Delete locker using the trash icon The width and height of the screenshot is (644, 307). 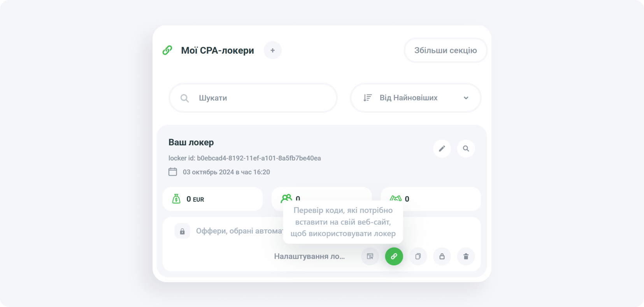coord(466,256)
